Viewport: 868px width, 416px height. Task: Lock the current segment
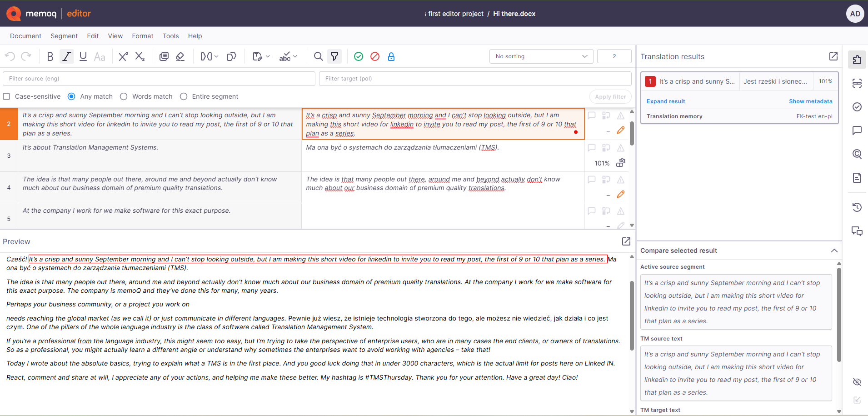tap(391, 56)
